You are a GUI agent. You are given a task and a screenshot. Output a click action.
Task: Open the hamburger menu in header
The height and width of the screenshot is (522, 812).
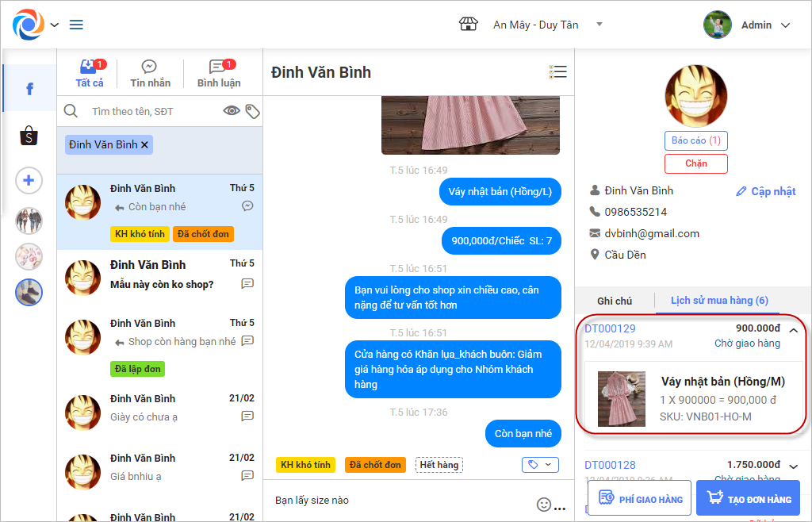[x=76, y=25]
